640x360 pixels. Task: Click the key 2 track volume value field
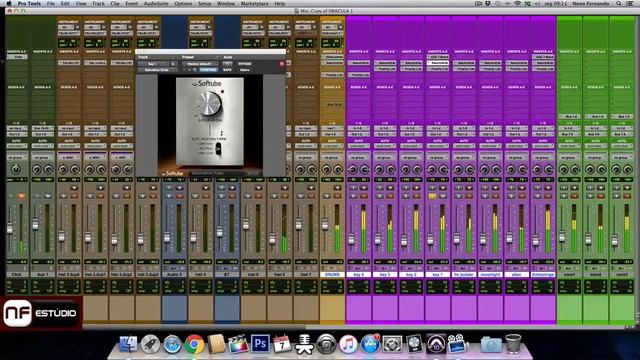[411, 262]
